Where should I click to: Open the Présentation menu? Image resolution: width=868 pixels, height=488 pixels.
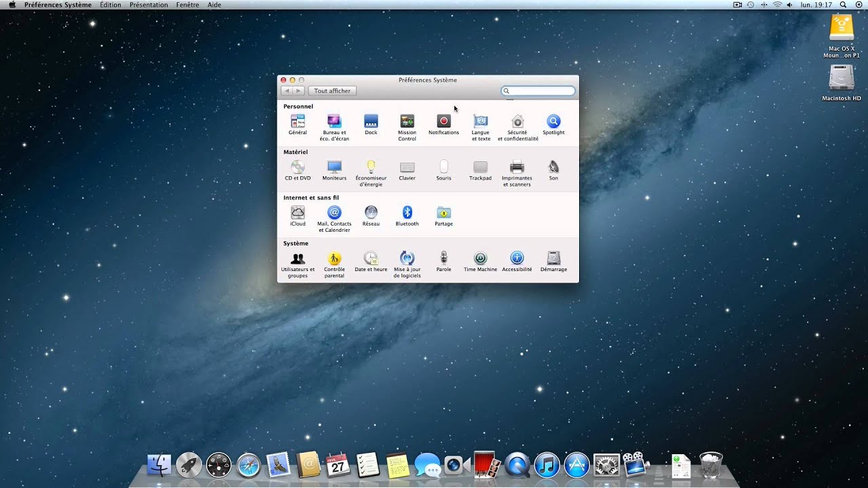coord(149,5)
